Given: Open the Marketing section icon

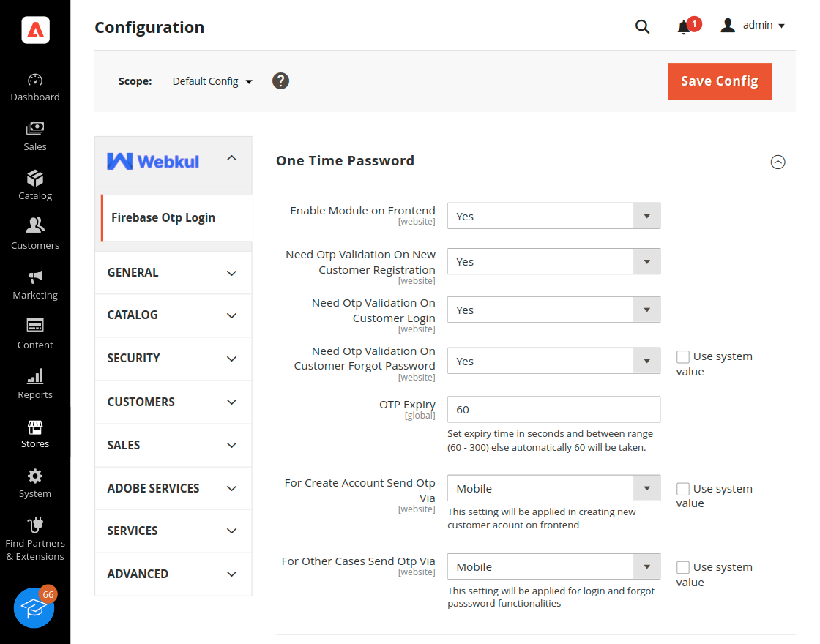Looking at the screenshot, I should pos(34,284).
